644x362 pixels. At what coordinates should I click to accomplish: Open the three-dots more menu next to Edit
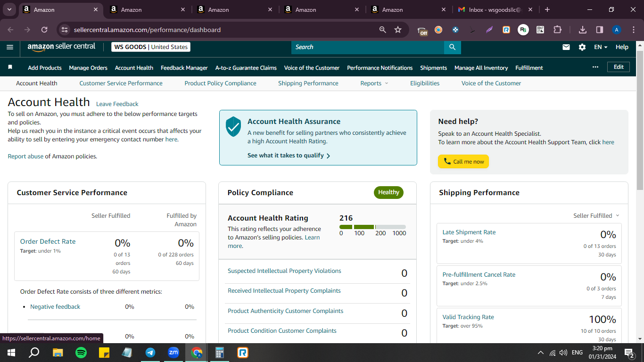pos(595,67)
